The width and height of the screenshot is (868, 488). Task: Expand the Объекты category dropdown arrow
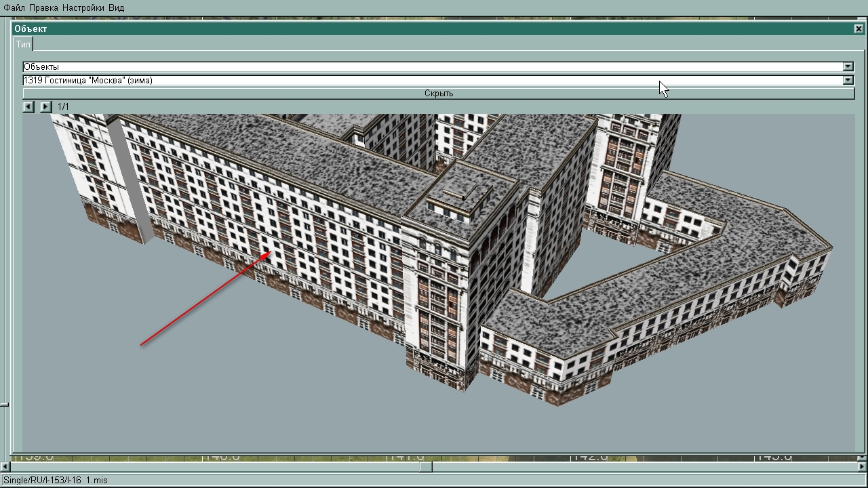coord(848,66)
